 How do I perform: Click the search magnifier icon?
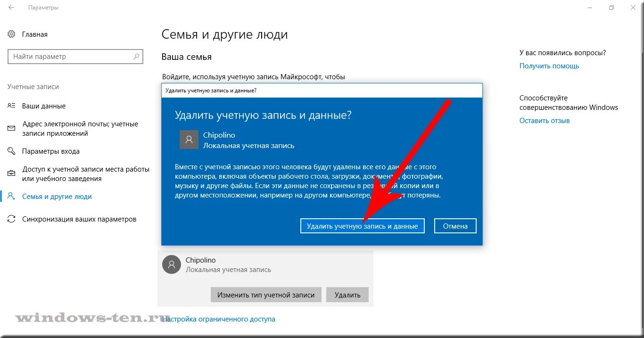tap(136, 57)
